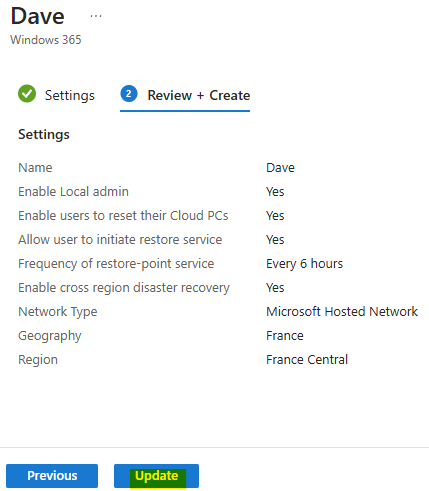The height and width of the screenshot is (491, 429).
Task: Select the Microsoft Hosted Network value
Action: coord(342,312)
